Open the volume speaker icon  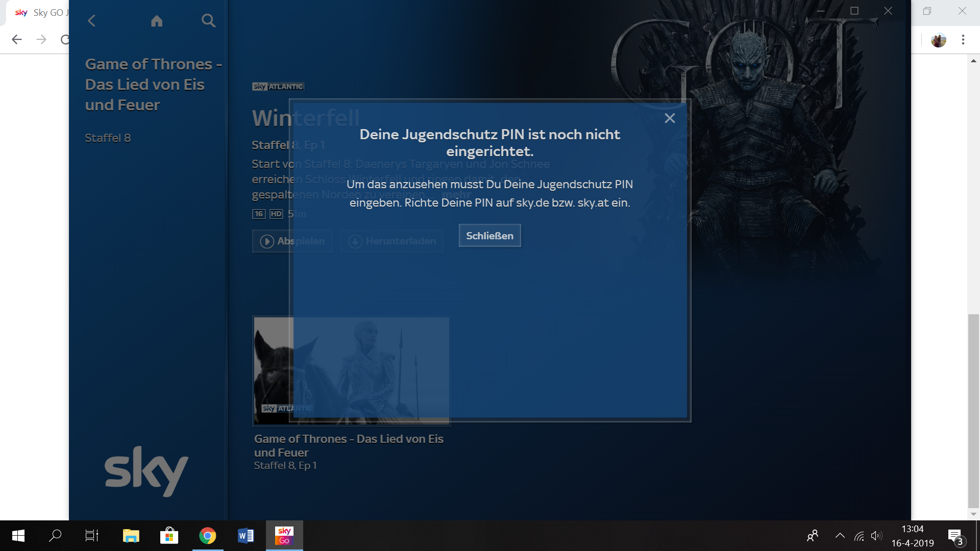[876, 536]
